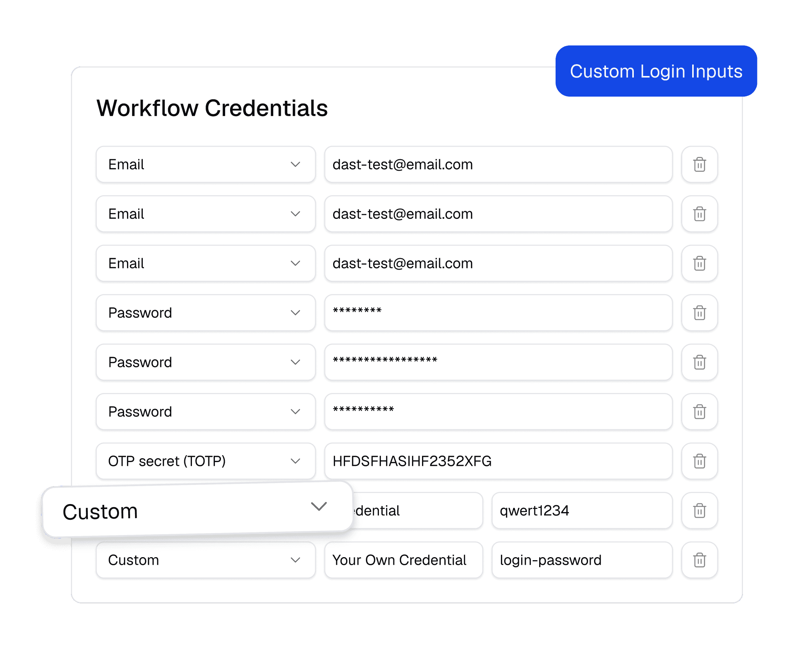
Task: Expand the first Password type dropdown
Action: (206, 313)
